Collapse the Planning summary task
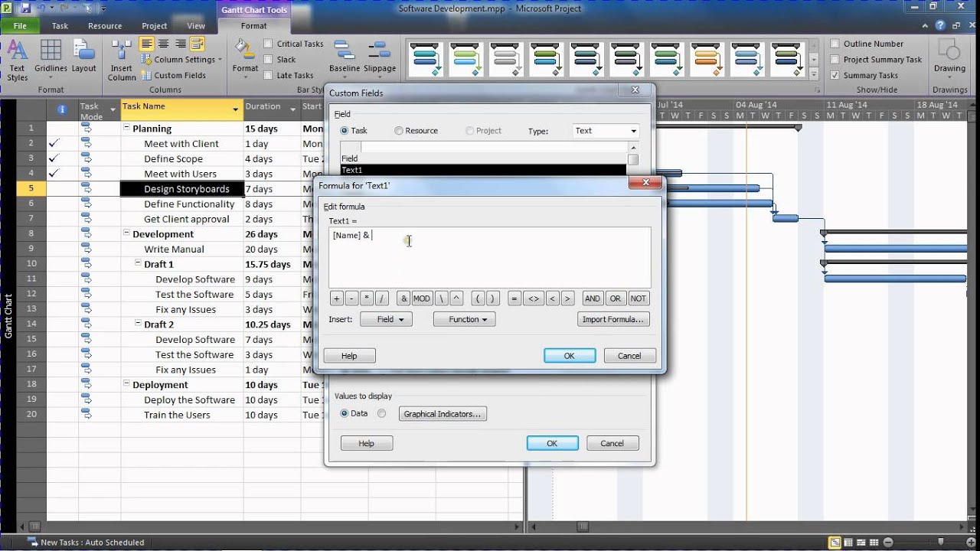Screen dimensions: 980x551 tap(126, 129)
